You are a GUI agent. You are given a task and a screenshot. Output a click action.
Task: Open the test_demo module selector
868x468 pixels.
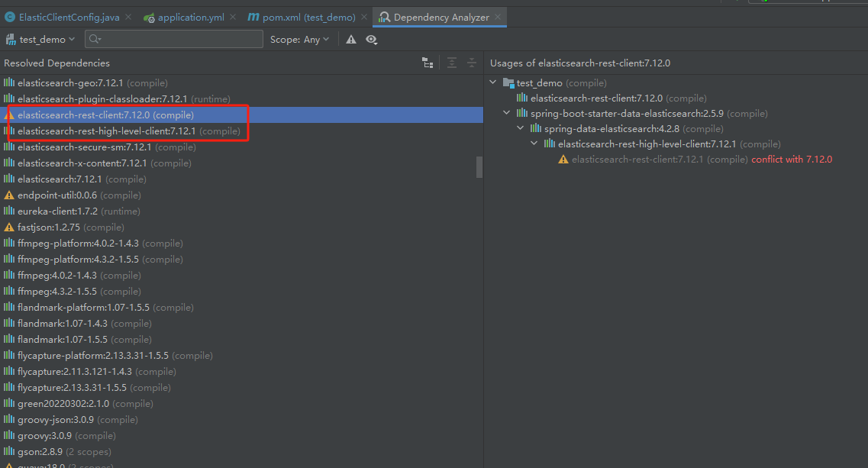click(x=40, y=39)
